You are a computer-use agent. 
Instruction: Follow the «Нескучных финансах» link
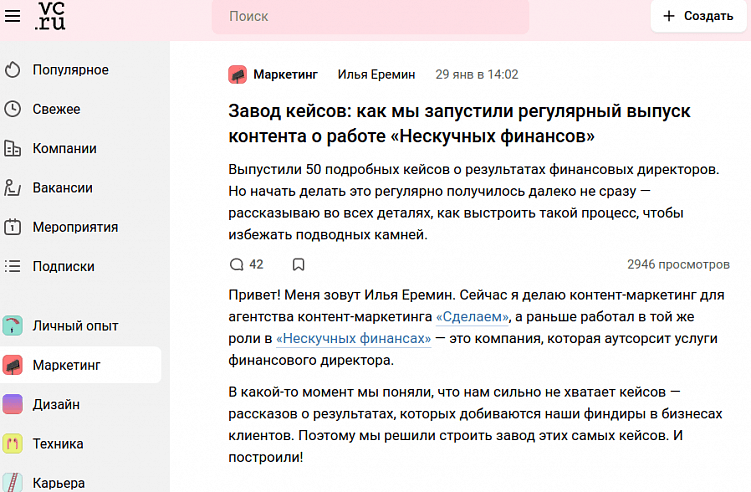click(x=353, y=338)
